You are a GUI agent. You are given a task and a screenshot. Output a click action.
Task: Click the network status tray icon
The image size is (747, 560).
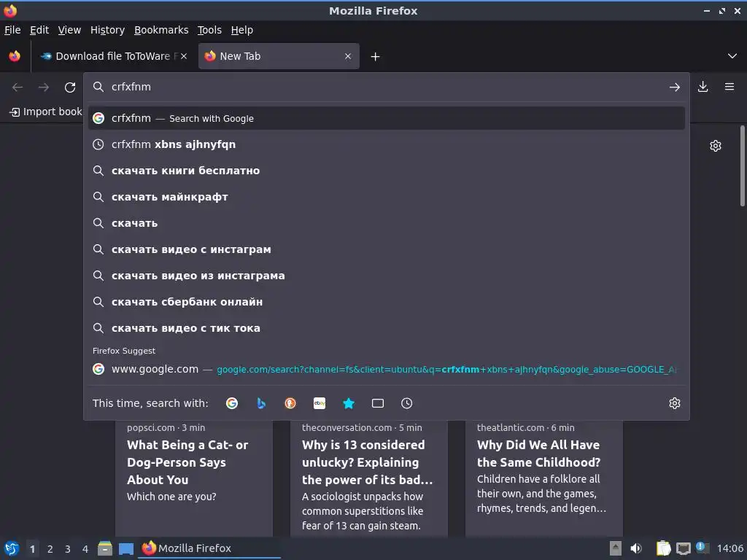(x=683, y=548)
